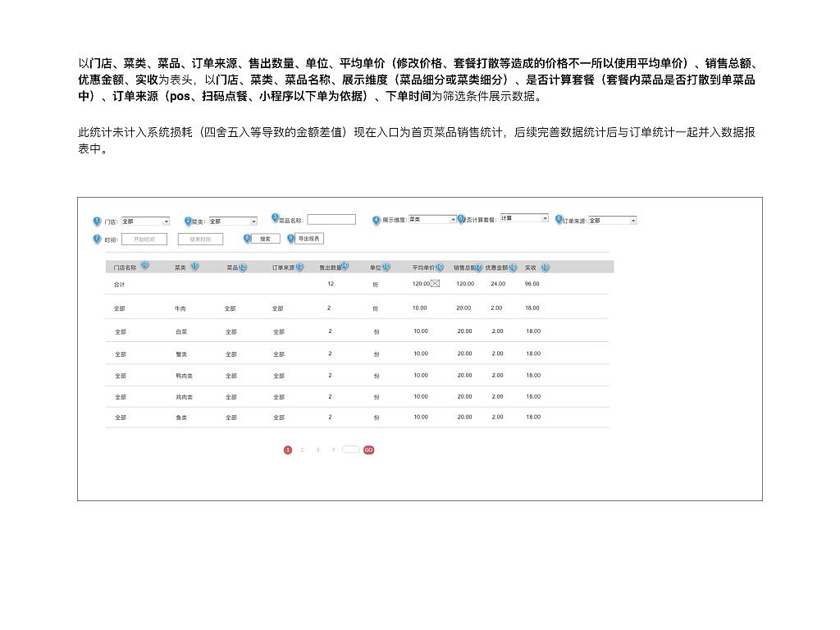Click unit 份 in 合计 row
Screen dimensions: 840x630
[x=375, y=285]
